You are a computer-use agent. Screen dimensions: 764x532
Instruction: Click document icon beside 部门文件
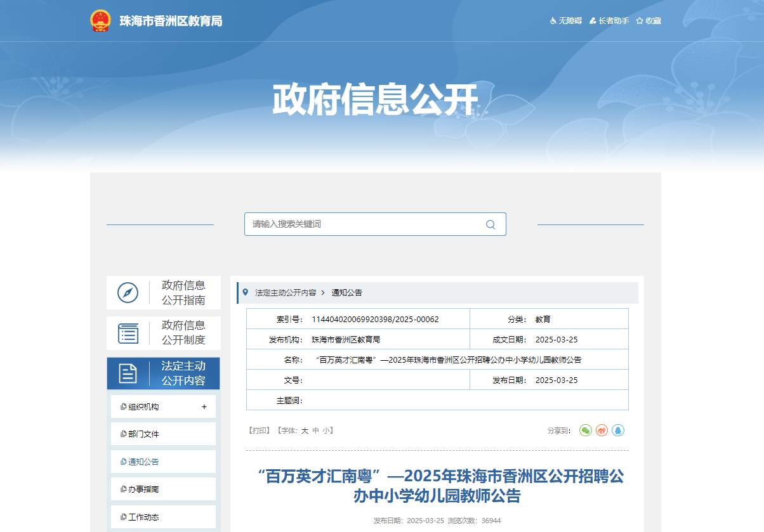pos(123,434)
